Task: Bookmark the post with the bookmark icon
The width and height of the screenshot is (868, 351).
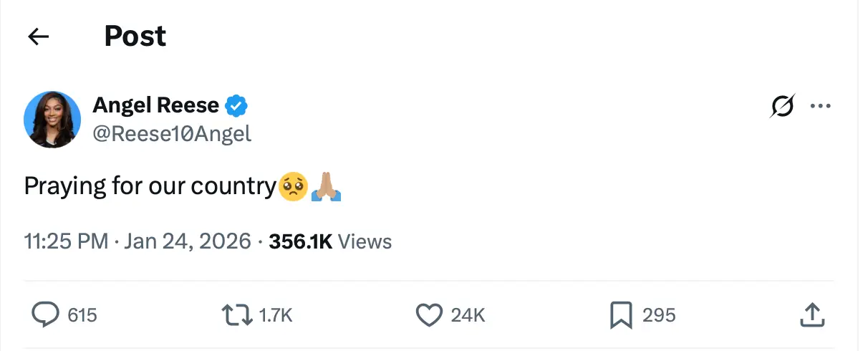Action: coord(620,314)
